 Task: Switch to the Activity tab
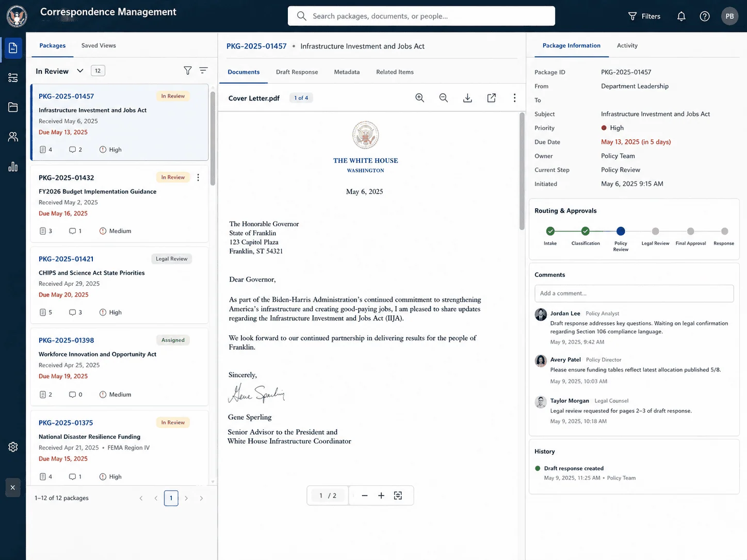(x=627, y=45)
